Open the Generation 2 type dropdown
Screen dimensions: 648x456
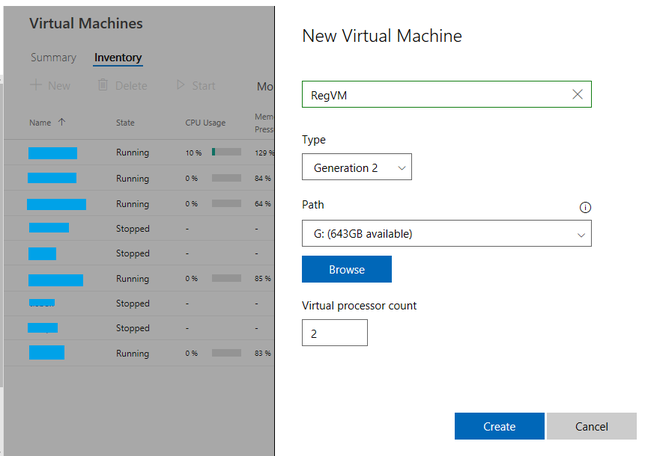(357, 167)
